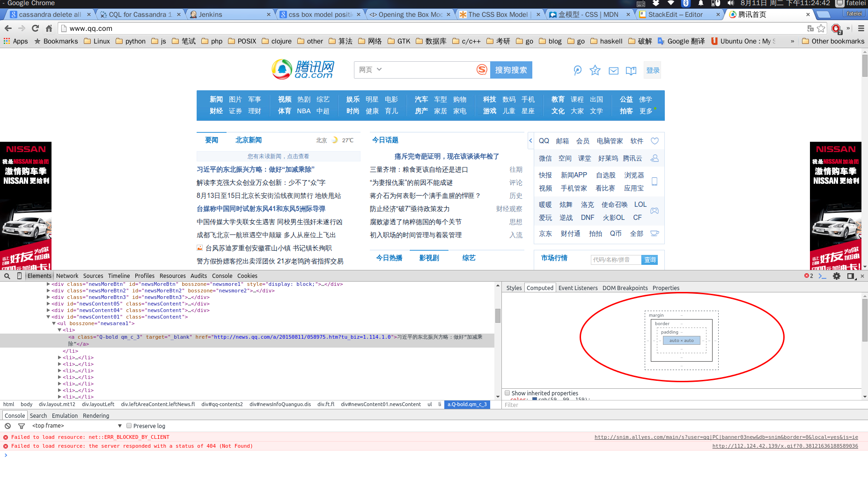Check Show inherited properties
868x502 pixels.
pyautogui.click(x=507, y=393)
